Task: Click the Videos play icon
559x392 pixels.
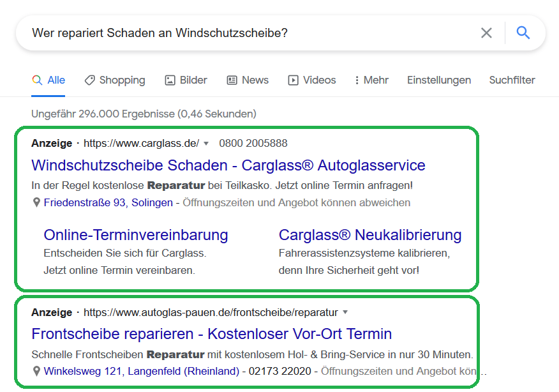Action: [x=293, y=80]
